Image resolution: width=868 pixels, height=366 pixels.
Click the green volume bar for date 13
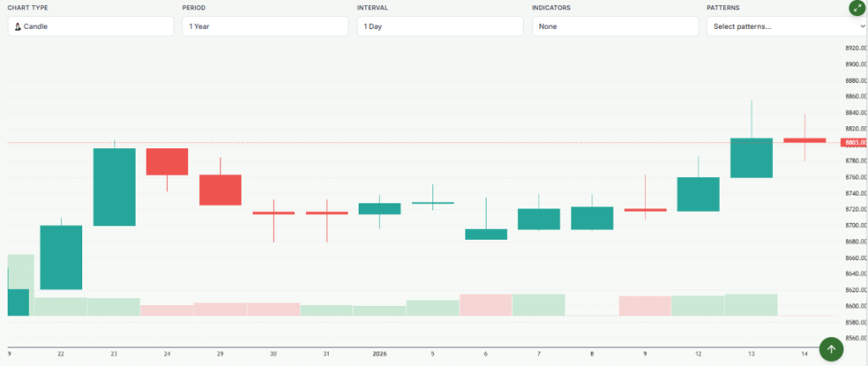(751, 305)
